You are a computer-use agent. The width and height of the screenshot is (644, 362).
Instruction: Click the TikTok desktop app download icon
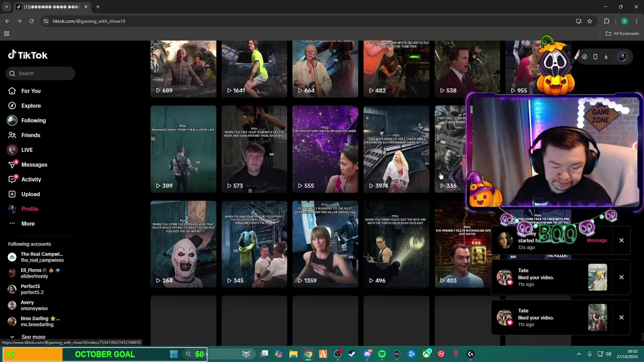(x=606, y=57)
